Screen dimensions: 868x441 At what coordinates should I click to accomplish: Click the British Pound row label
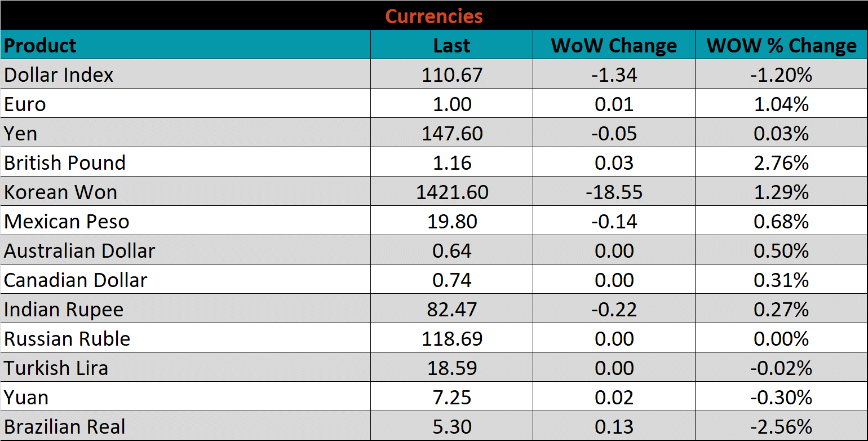(65, 162)
